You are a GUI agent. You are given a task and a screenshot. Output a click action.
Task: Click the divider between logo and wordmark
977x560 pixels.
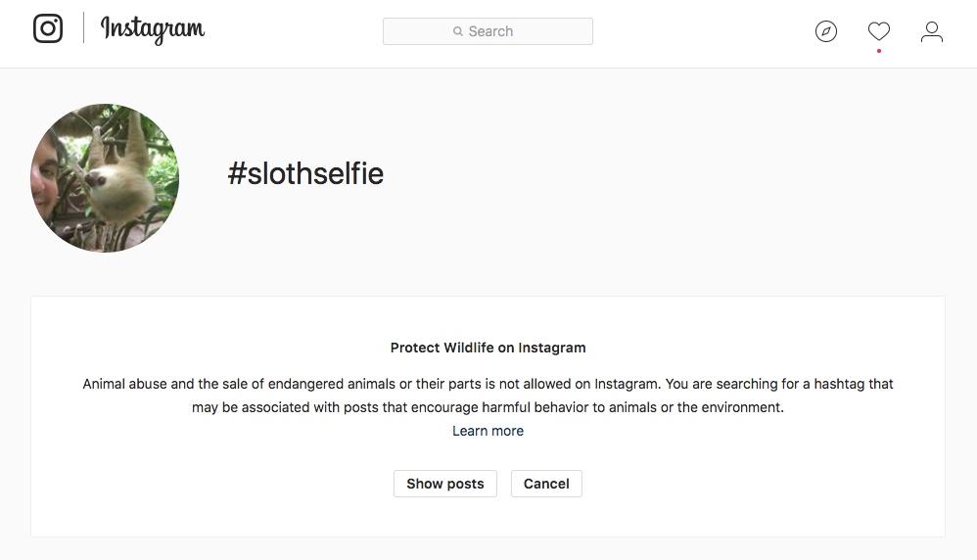pos(83,28)
